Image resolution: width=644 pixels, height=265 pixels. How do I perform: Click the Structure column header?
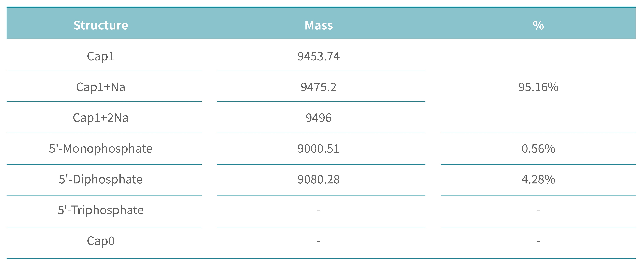(x=101, y=25)
